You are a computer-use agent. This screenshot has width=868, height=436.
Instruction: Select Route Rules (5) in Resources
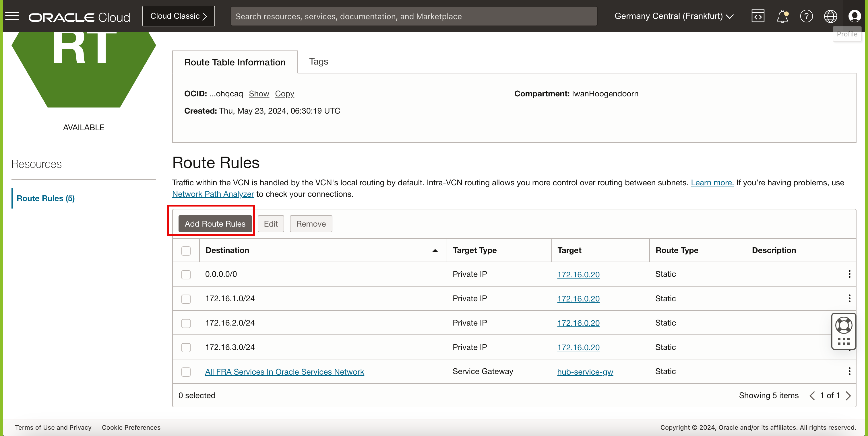[x=45, y=198]
